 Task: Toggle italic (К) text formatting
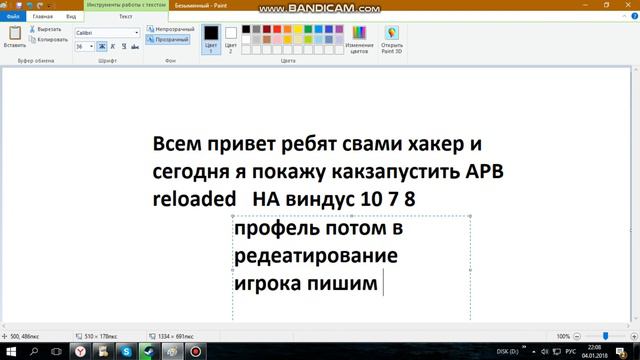click(x=113, y=47)
